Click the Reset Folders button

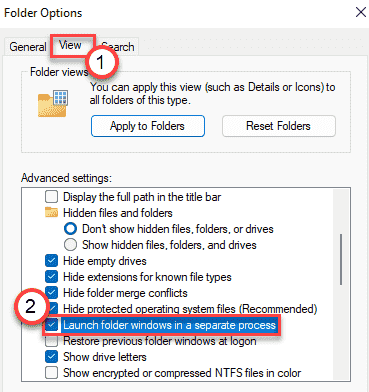[279, 126]
